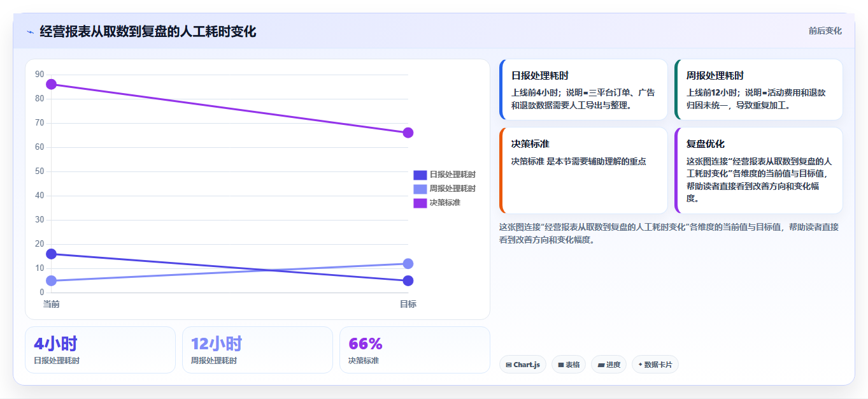Click the description text starting 上线前4小时
The width and height of the screenshot is (868, 399).
[x=583, y=99]
